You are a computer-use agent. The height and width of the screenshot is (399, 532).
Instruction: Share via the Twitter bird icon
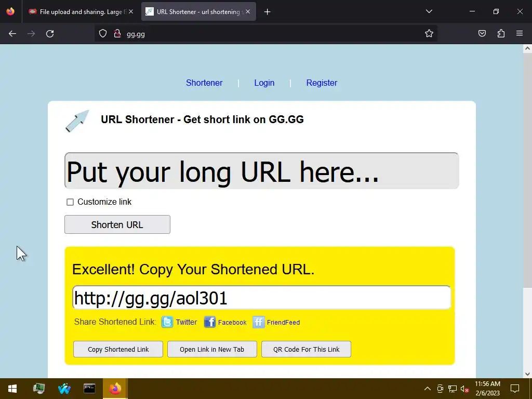point(167,322)
